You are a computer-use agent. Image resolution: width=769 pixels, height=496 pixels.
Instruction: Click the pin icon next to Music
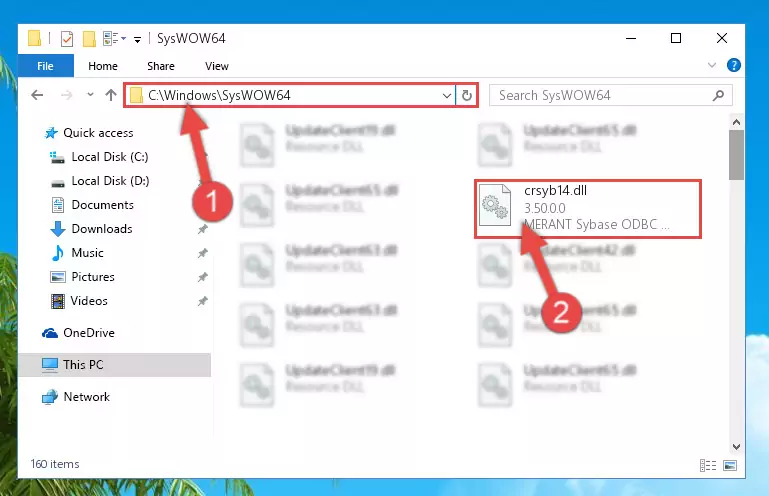click(202, 253)
